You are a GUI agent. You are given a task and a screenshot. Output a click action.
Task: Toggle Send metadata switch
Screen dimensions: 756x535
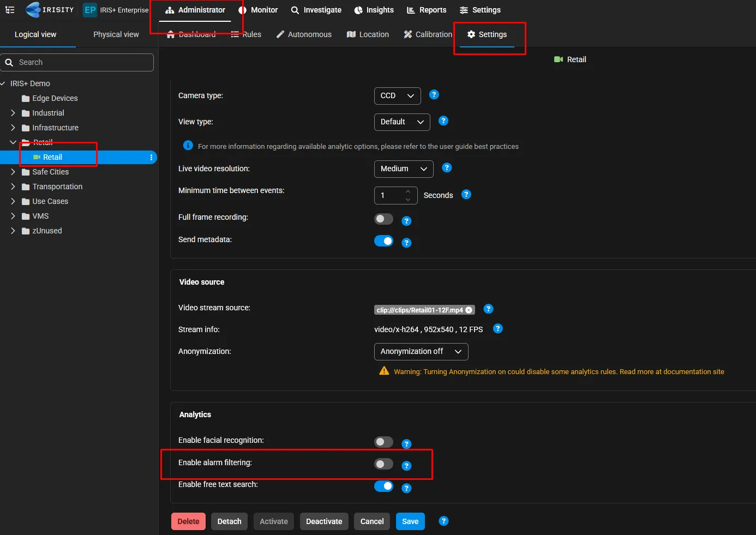click(x=383, y=241)
